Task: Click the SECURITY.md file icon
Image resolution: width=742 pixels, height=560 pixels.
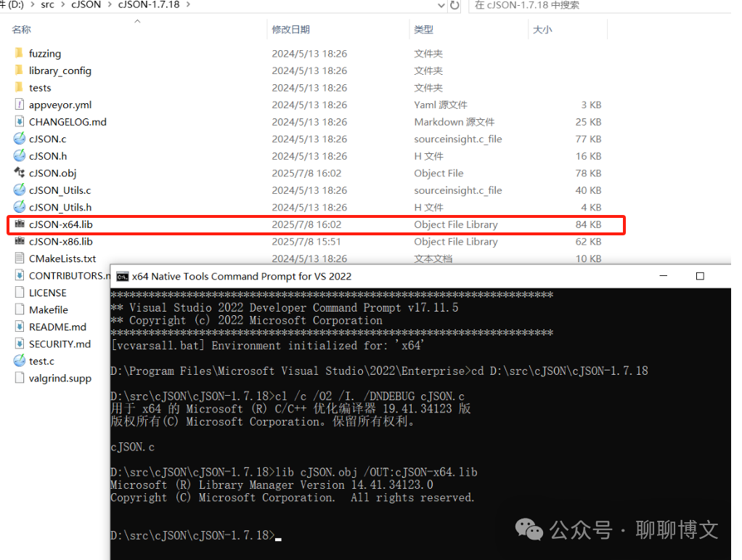Action: pyautogui.click(x=20, y=344)
